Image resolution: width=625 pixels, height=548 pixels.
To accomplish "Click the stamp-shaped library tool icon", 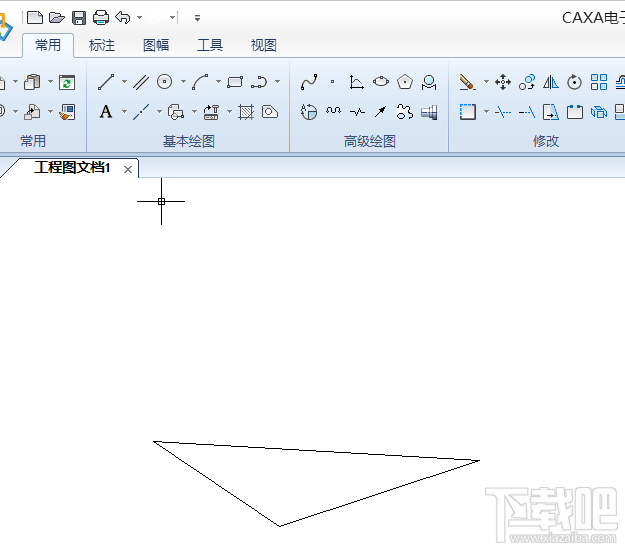I will tap(211, 112).
